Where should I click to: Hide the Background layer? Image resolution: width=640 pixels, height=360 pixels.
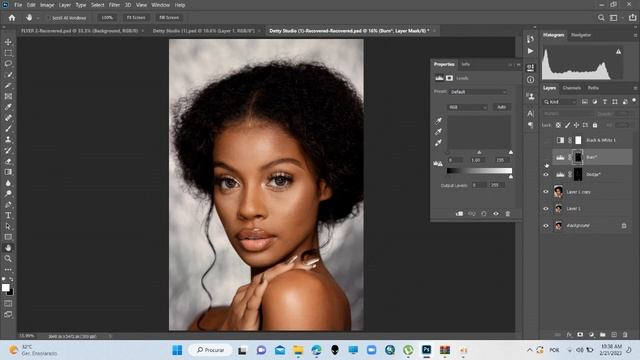click(546, 226)
